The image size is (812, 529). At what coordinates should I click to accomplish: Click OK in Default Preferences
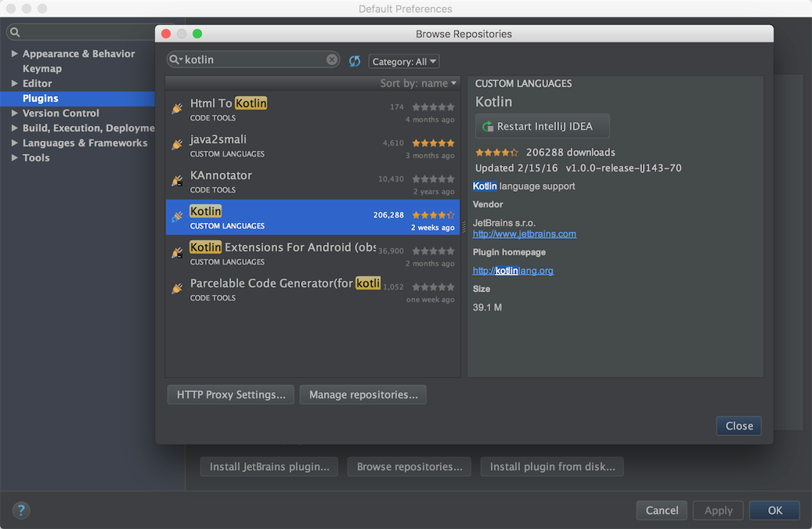[x=774, y=510]
